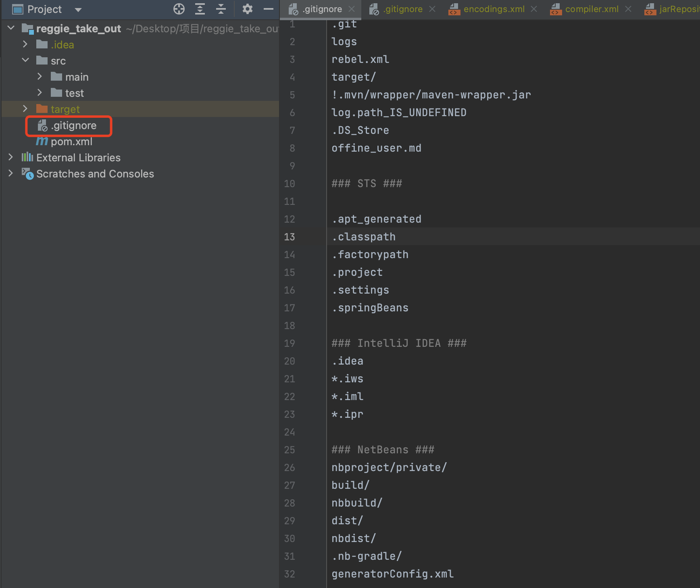Select the .gitignore file in project tree

click(73, 126)
